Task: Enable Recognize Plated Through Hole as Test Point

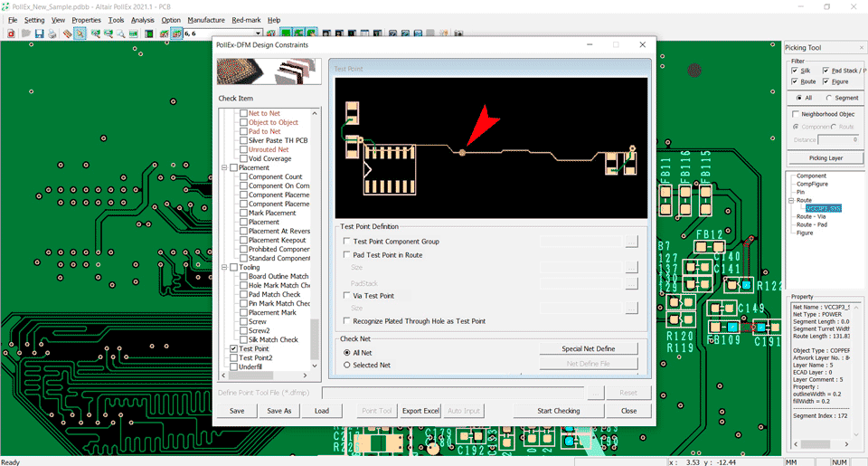Action: [x=346, y=321]
